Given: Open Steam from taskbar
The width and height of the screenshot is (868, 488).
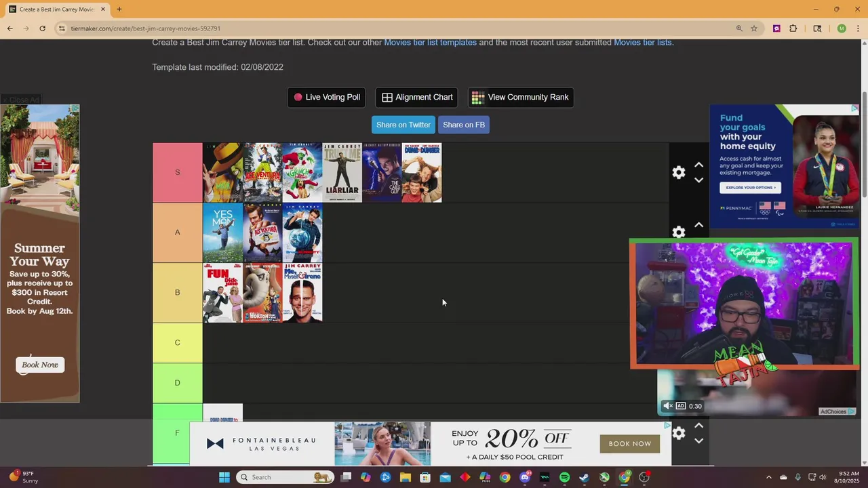Looking at the screenshot, I should [585, 477].
